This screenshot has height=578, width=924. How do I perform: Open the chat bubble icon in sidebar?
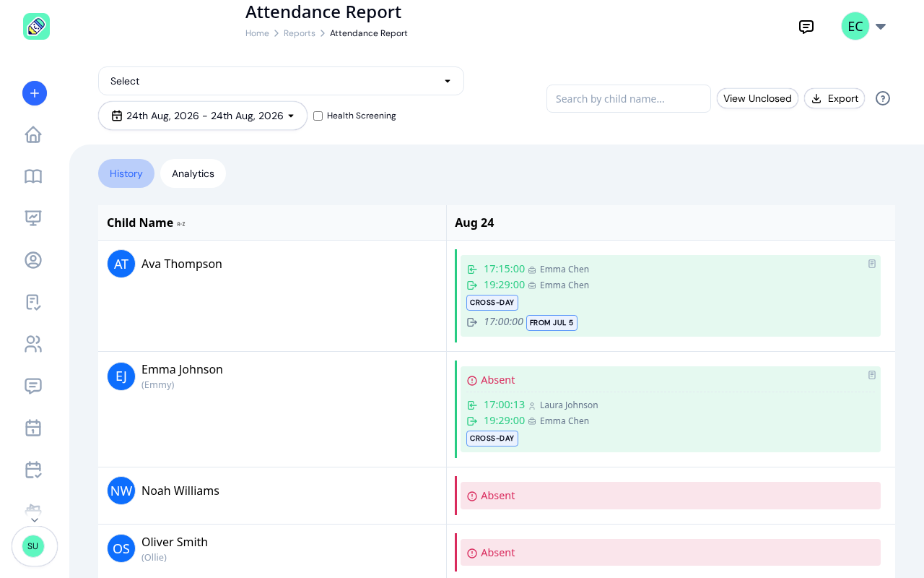[33, 386]
